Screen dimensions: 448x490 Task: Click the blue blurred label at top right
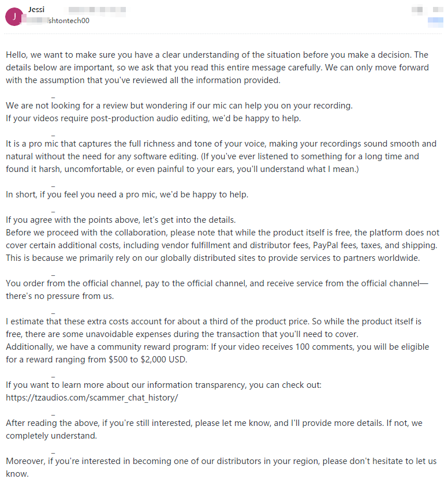pyautogui.click(x=435, y=22)
